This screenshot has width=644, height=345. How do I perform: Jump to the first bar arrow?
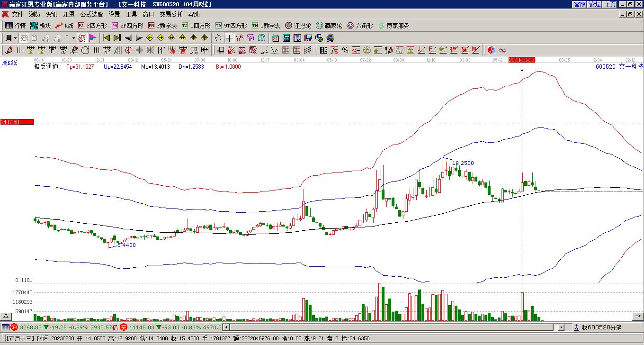click(106, 38)
